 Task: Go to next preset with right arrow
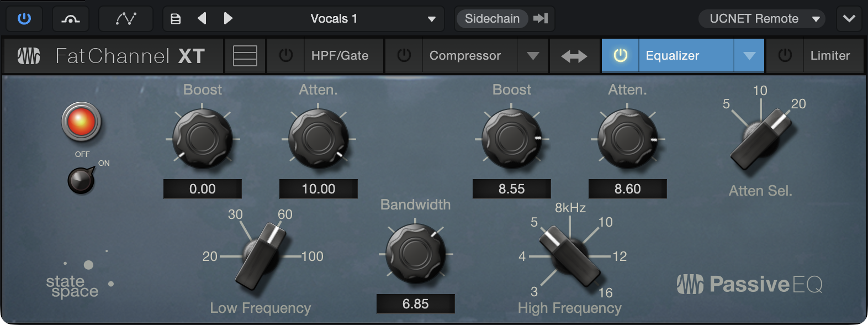228,19
